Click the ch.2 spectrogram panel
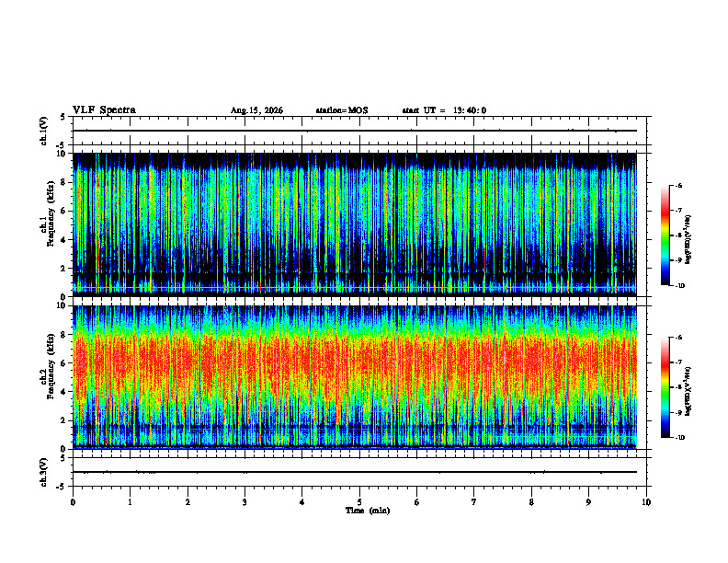 click(x=355, y=377)
